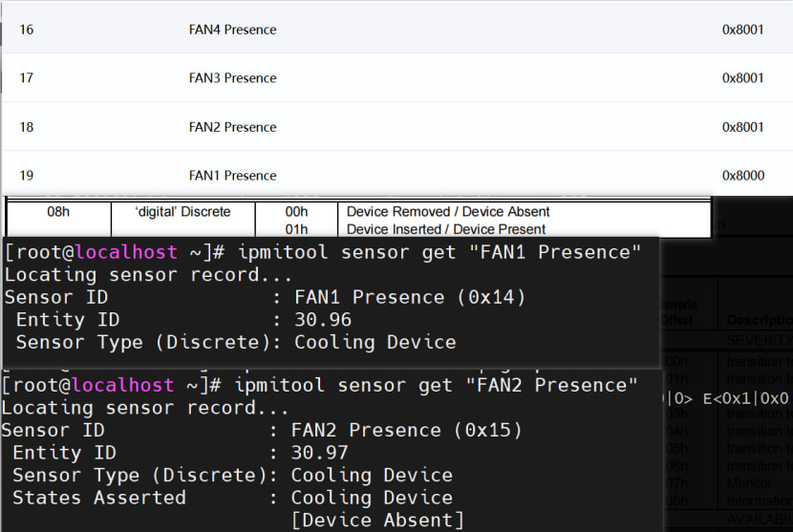Click FAN2 Presence (0x15) sensor ID value

pyautogui.click(x=407, y=430)
